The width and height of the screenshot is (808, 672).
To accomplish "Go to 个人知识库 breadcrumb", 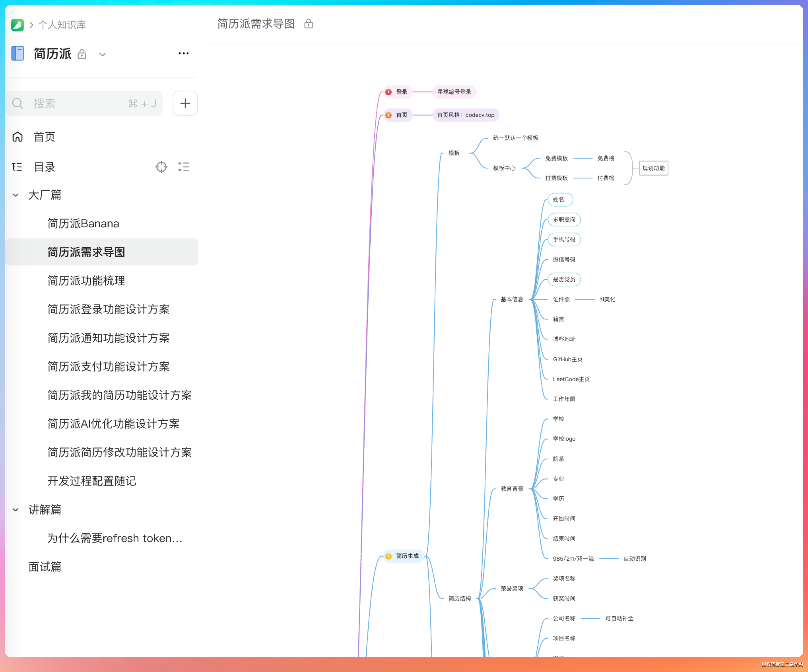I will [62, 25].
